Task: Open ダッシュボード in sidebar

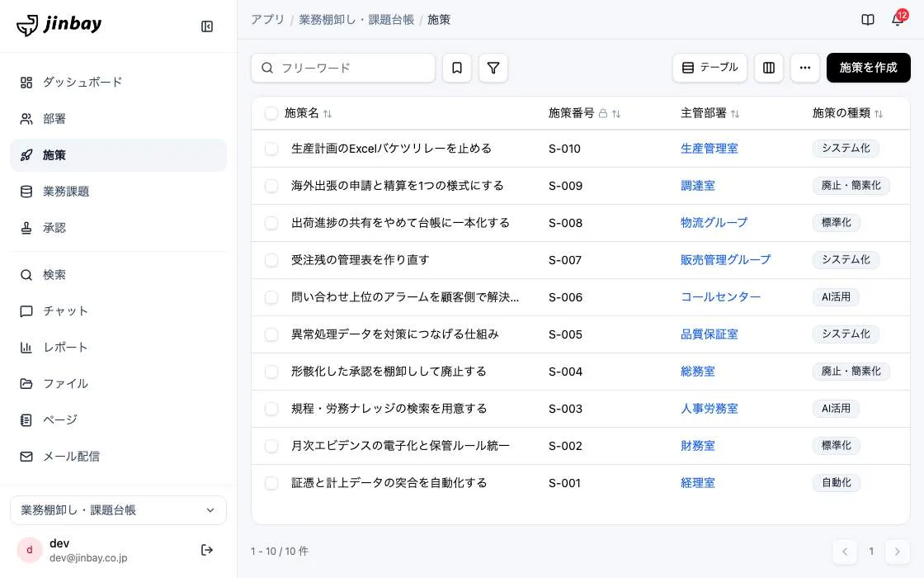Action: point(119,82)
